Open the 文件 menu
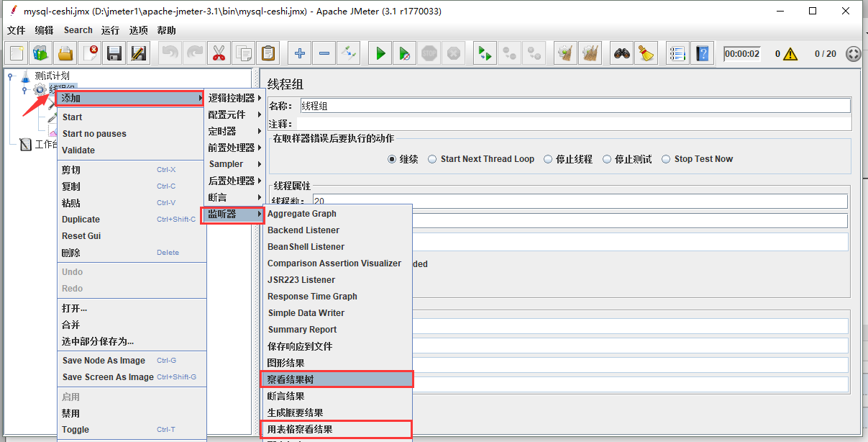 pyautogui.click(x=16, y=30)
